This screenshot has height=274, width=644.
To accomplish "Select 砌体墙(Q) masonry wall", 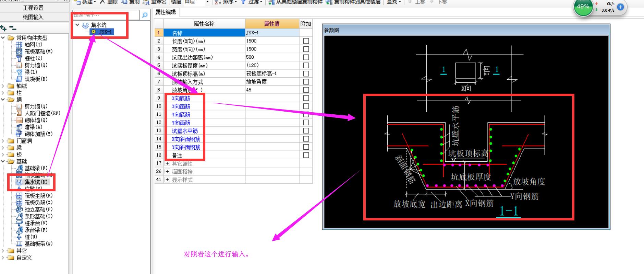I will point(36,120).
